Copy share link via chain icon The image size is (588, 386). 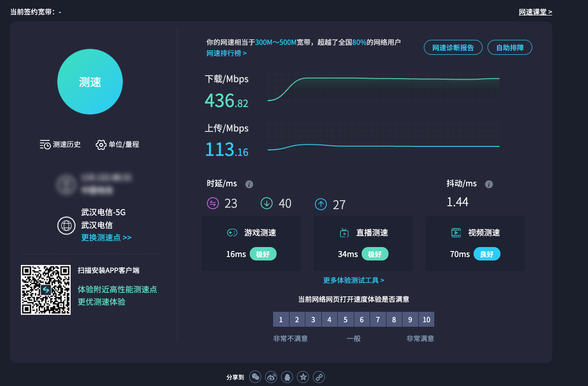pos(319,377)
